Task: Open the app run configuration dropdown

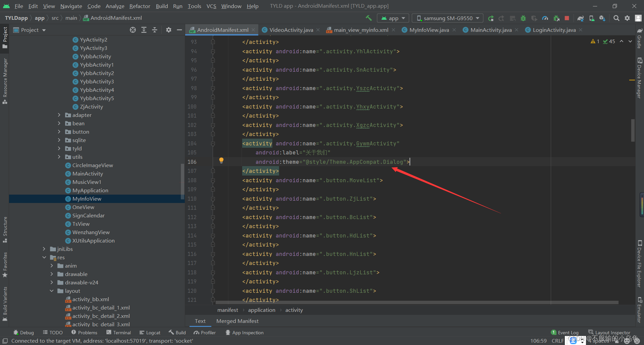Action: point(393,18)
